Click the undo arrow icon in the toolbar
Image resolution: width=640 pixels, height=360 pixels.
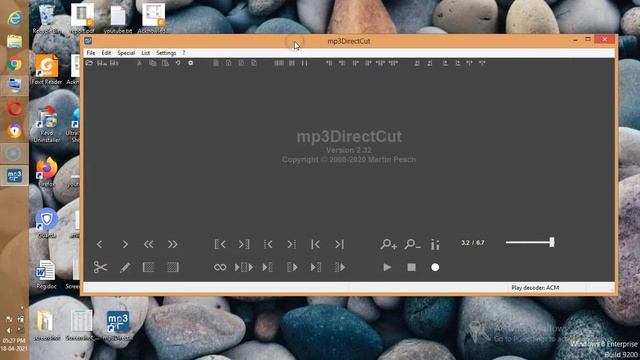coord(178,63)
